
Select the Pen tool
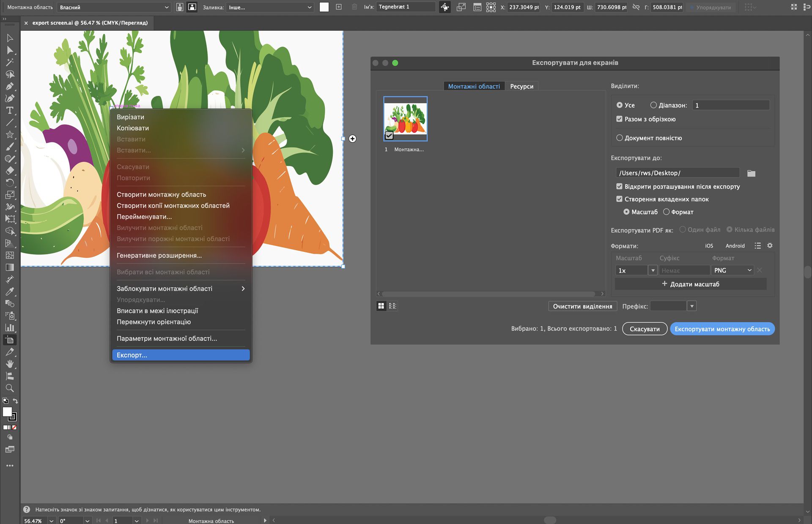[x=10, y=87]
